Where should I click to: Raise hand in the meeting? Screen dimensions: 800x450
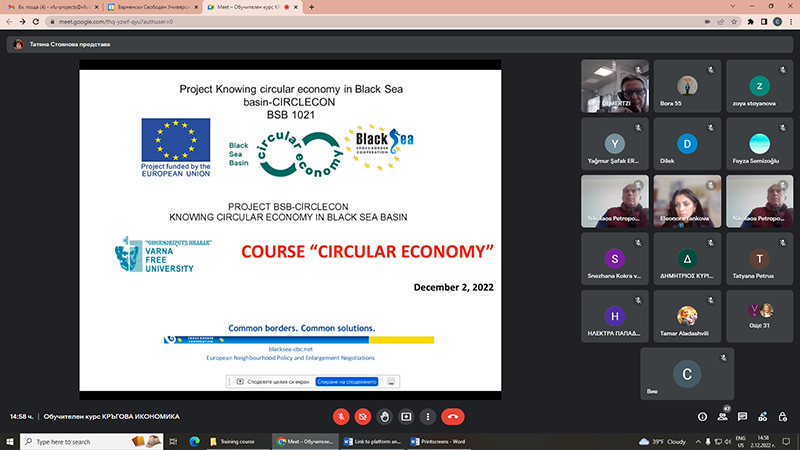(x=384, y=417)
